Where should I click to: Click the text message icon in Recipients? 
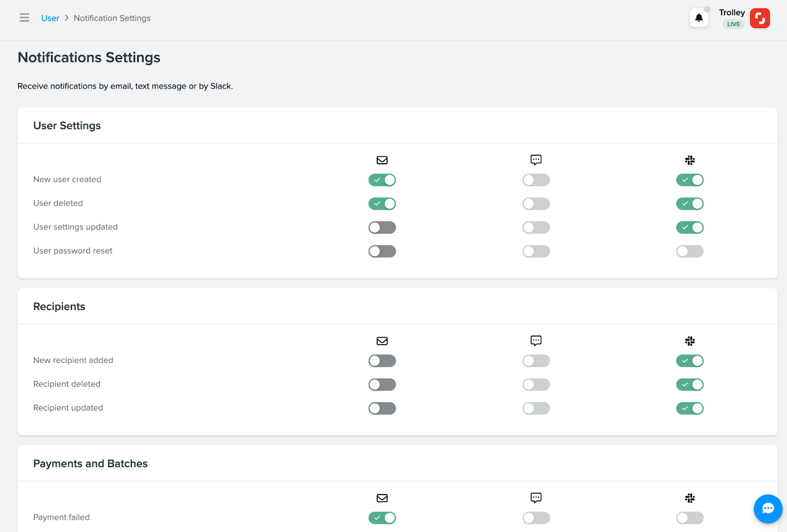[536, 341]
